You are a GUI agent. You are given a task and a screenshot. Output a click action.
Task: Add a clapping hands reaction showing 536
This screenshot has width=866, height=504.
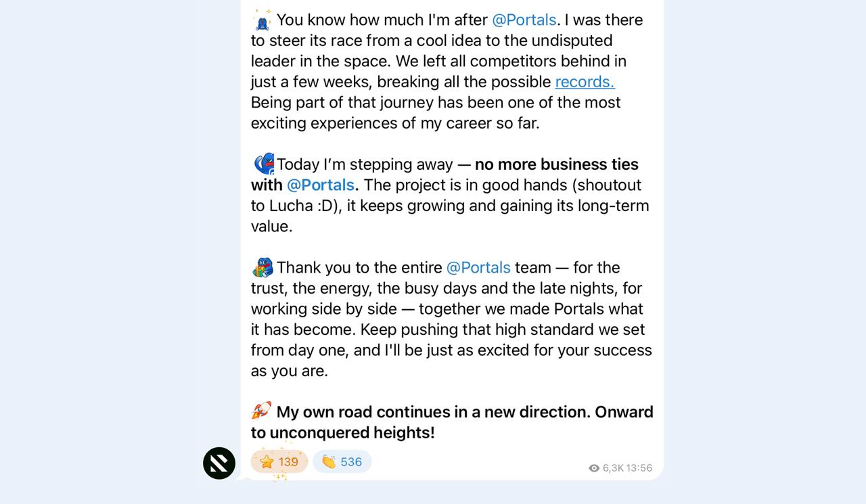pos(342,462)
